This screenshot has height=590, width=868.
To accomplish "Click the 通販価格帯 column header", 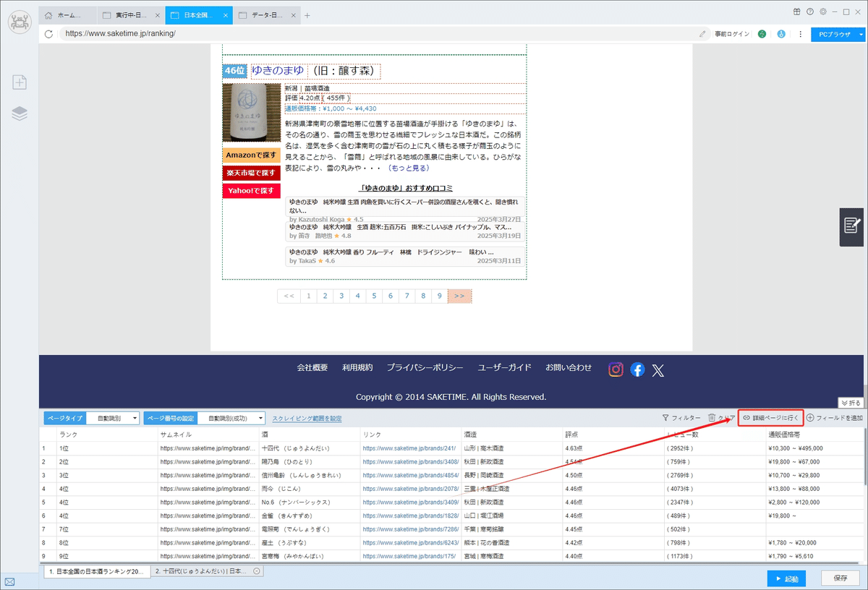I will click(x=814, y=435).
